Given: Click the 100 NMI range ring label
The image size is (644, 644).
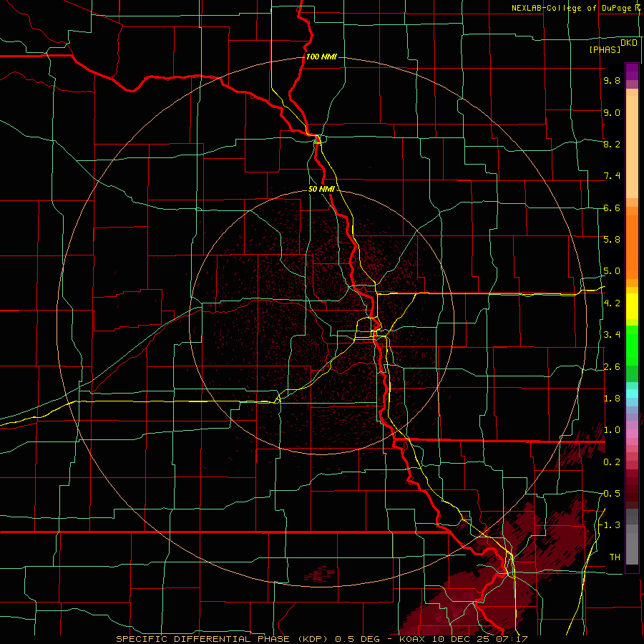Looking at the screenshot, I should click(x=321, y=57).
